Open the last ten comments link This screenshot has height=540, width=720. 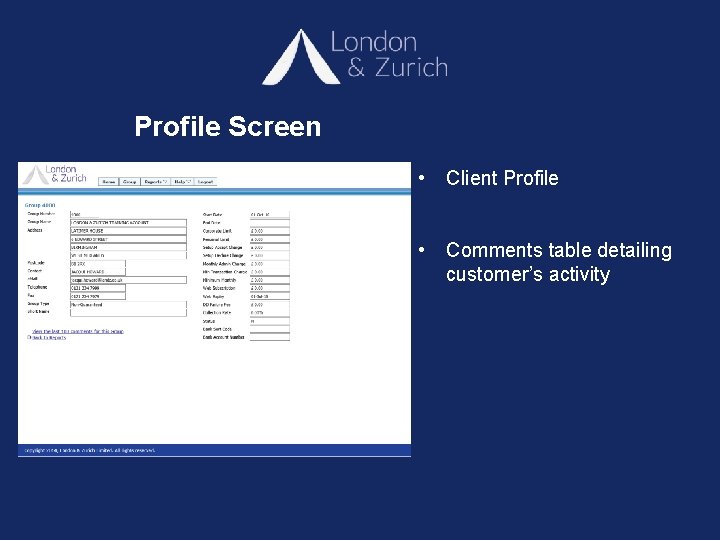pos(78,331)
